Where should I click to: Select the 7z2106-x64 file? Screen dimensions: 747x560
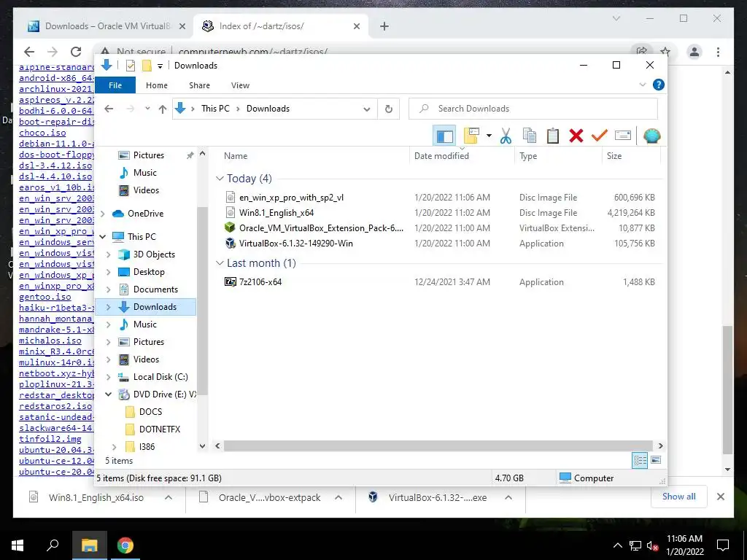pyautogui.click(x=260, y=282)
